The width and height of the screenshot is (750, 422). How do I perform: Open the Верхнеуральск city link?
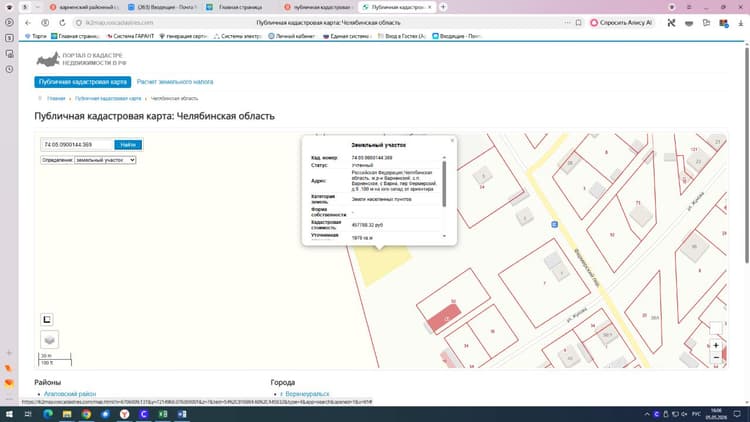click(305, 394)
